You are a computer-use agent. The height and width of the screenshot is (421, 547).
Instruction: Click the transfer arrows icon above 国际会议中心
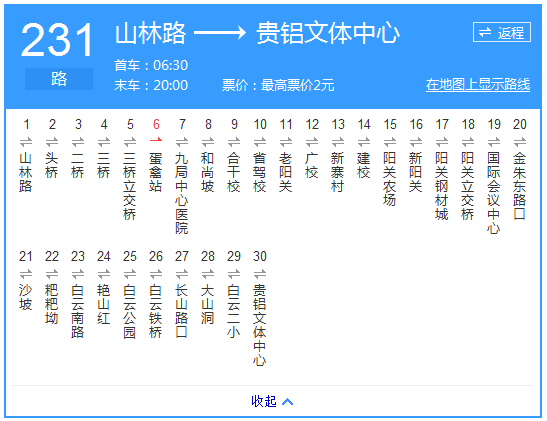(494, 142)
